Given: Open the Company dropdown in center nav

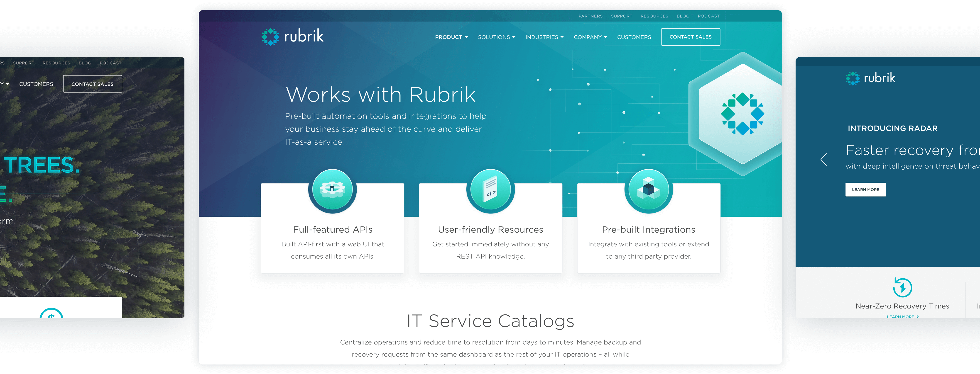Looking at the screenshot, I should [590, 37].
